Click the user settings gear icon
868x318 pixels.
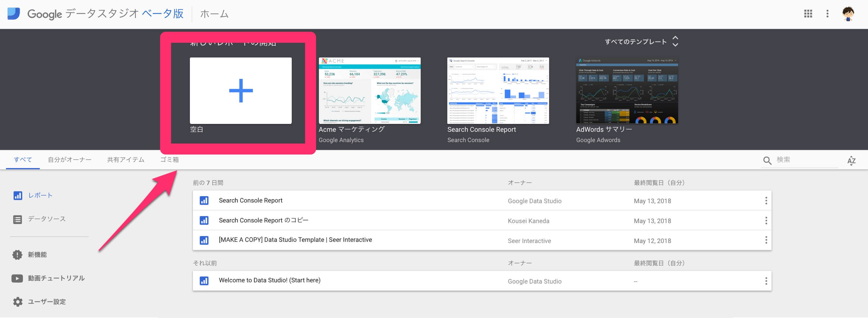[x=18, y=302]
